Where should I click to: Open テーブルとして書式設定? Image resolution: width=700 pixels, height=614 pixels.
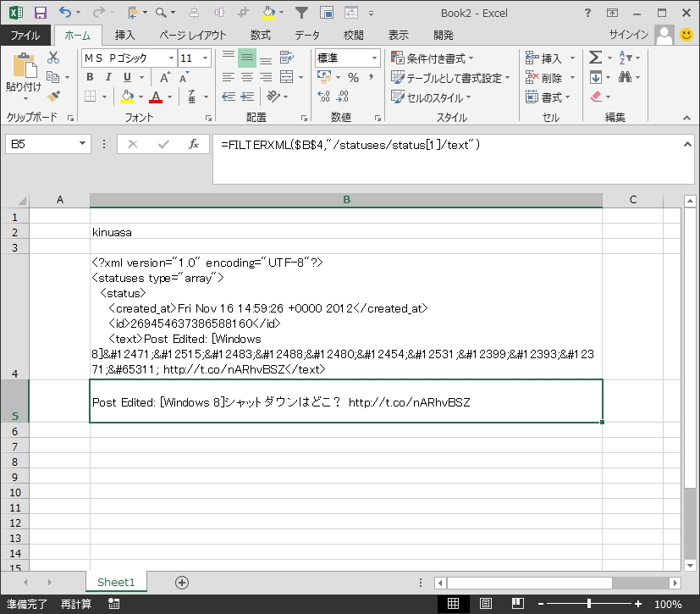(450, 78)
